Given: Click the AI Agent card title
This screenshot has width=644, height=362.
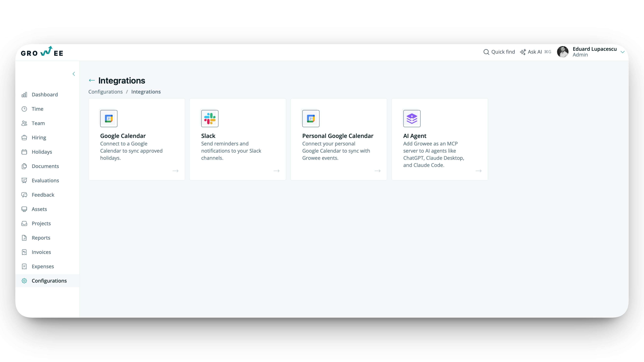Looking at the screenshot, I should point(415,136).
